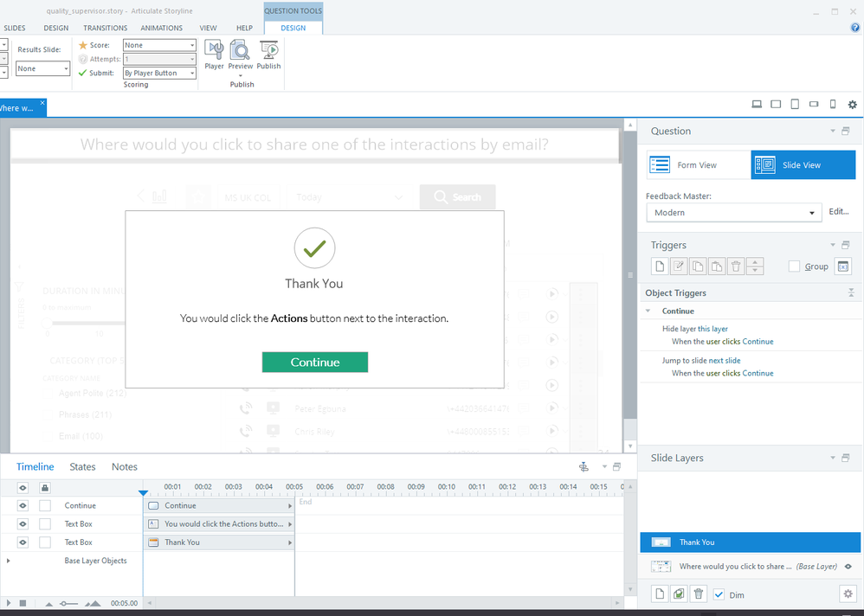
Task: Select tablet portrait device icon
Action: (x=795, y=104)
